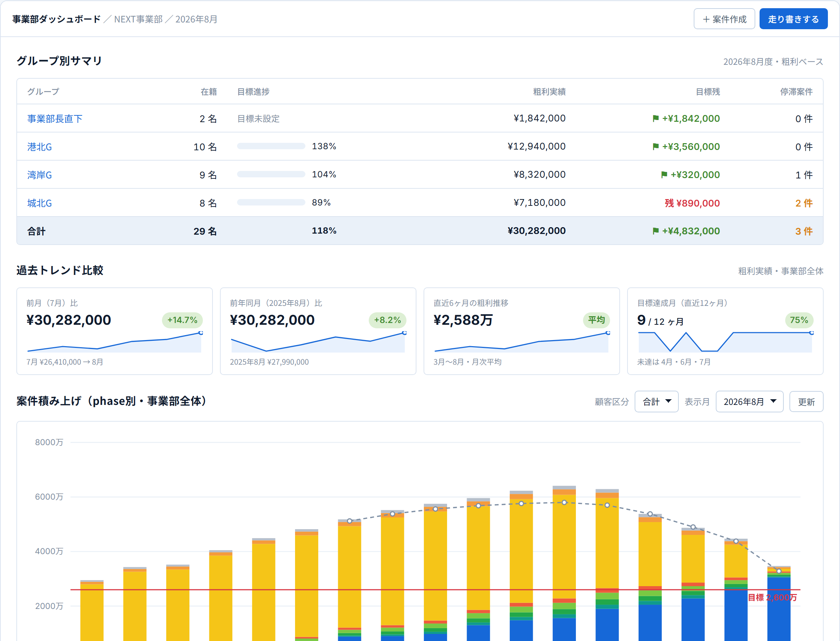Click the green flag icon in 合計 row
Image resolution: width=840 pixels, height=641 pixels.
[656, 231]
